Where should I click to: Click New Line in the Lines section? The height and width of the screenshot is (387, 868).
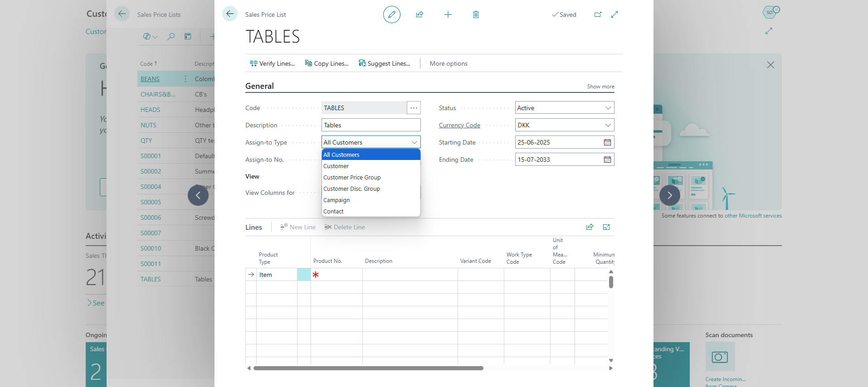(298, 227)
